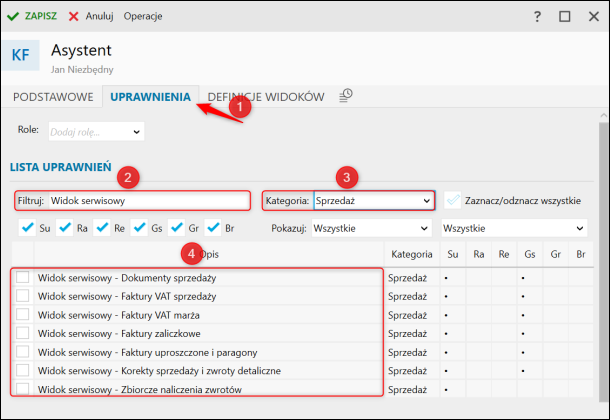Open the second Wszystkie dropdown on right
Screen dimensions: 610x420
point(514,228)
